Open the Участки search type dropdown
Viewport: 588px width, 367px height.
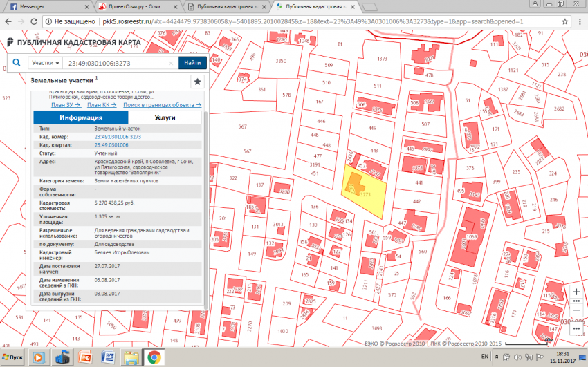tap(46, 63)
